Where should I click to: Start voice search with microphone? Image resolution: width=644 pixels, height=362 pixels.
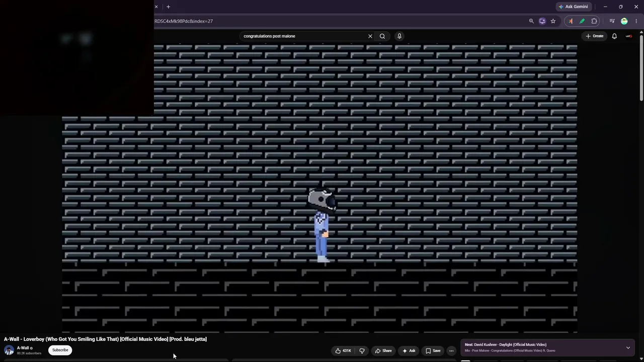(x=399, y=36)
